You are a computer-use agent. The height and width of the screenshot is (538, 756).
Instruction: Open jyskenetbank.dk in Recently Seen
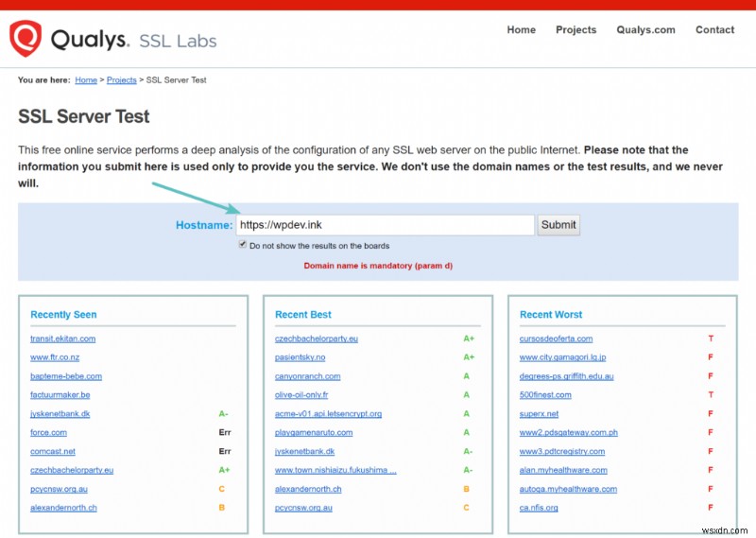click(60, 414)
